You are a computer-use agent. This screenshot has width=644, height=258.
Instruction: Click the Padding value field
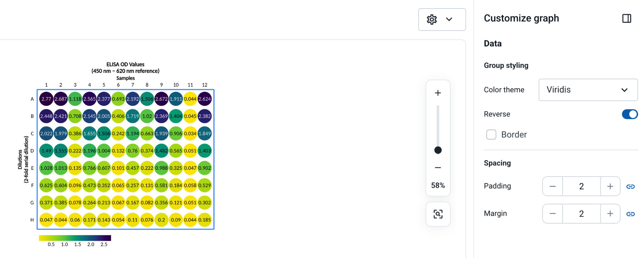tap(581, 186)
